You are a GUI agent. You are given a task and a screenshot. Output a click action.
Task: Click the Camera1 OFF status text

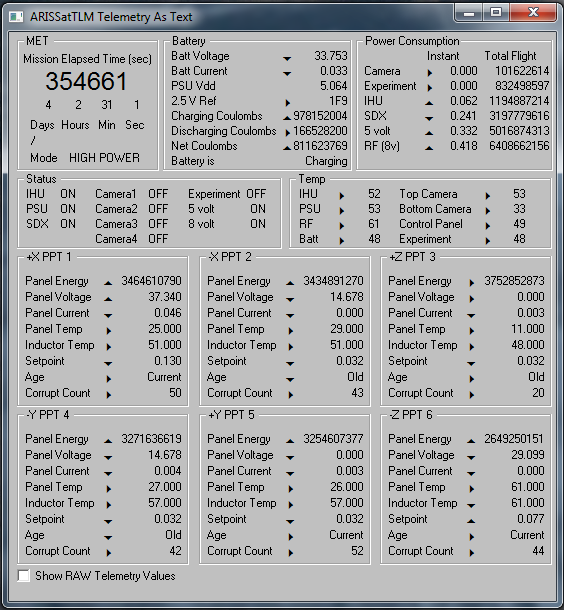pos(158,194)
